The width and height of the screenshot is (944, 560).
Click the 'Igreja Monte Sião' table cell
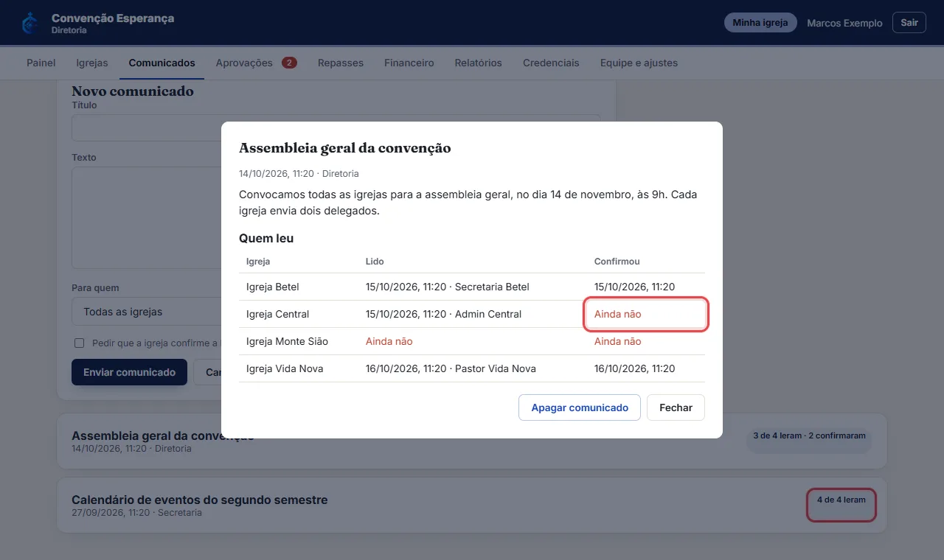(299, 341)
